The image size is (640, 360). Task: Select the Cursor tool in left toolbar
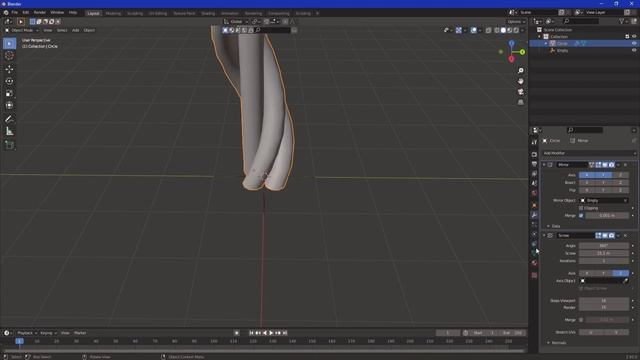(x=9, y=56)
